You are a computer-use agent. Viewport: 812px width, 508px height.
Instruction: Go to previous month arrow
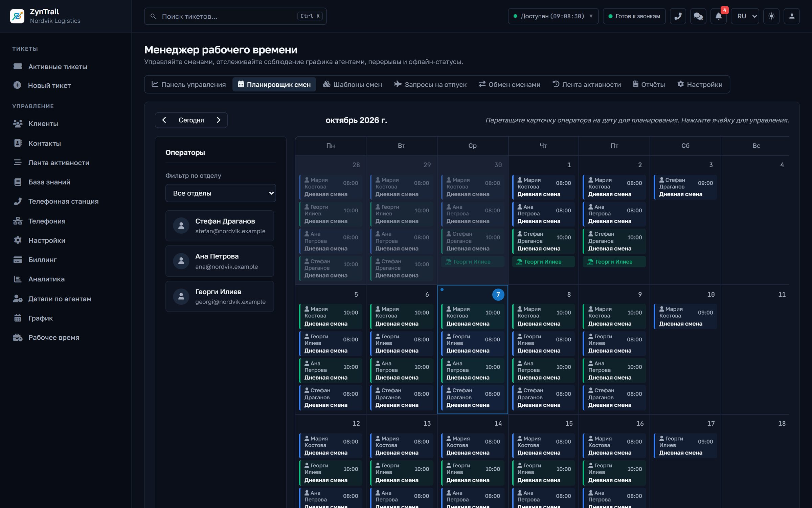coord(164,120)
